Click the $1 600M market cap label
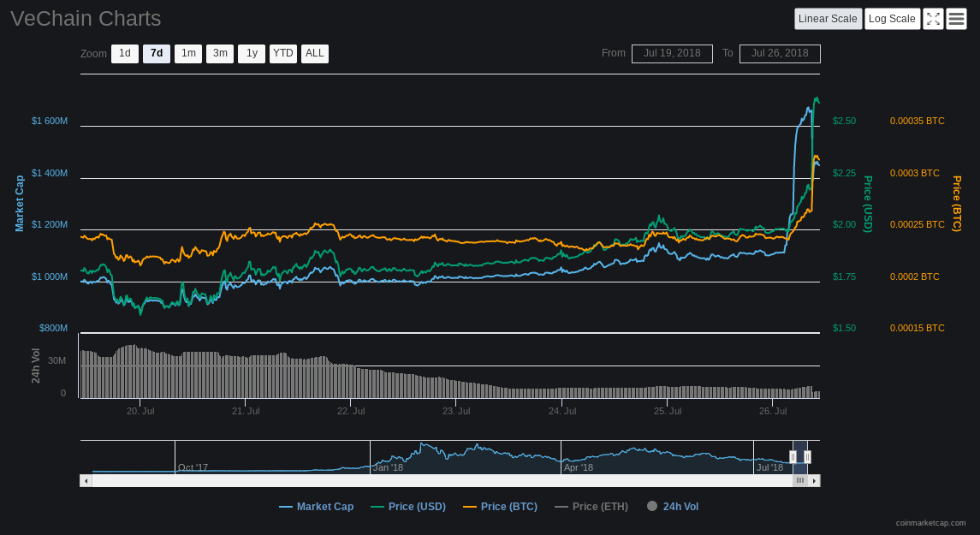Image resolution: width=980 pixels, height=535 pixels. pyautogui.click(x=50, y=122)
